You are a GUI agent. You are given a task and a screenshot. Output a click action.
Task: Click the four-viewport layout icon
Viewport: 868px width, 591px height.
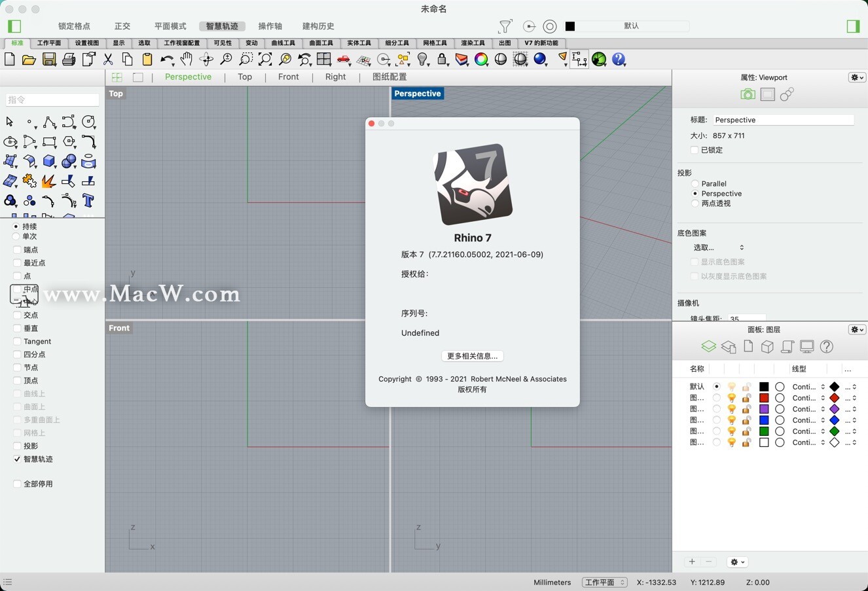click(324, 60)
